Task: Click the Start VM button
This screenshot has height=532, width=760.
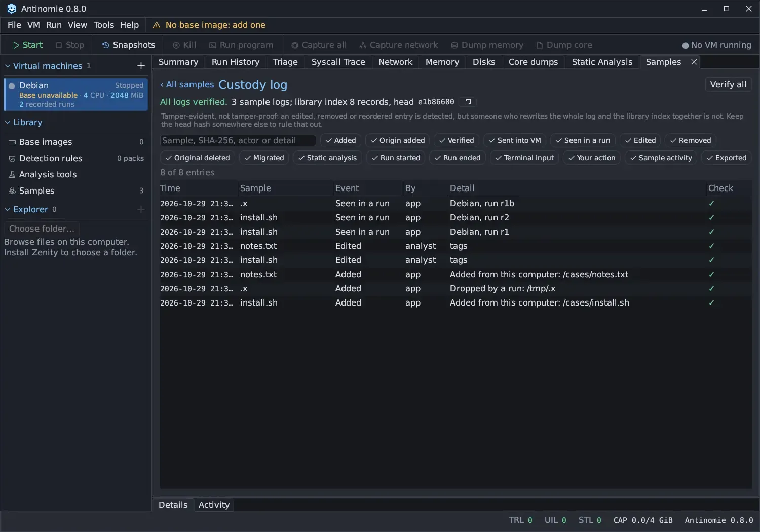Action: [28, 45]
